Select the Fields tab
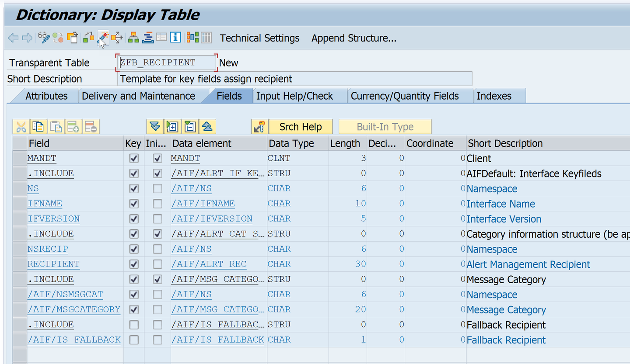Image resolution: width=630 pixels, height=364 pixels. [229, 96]
